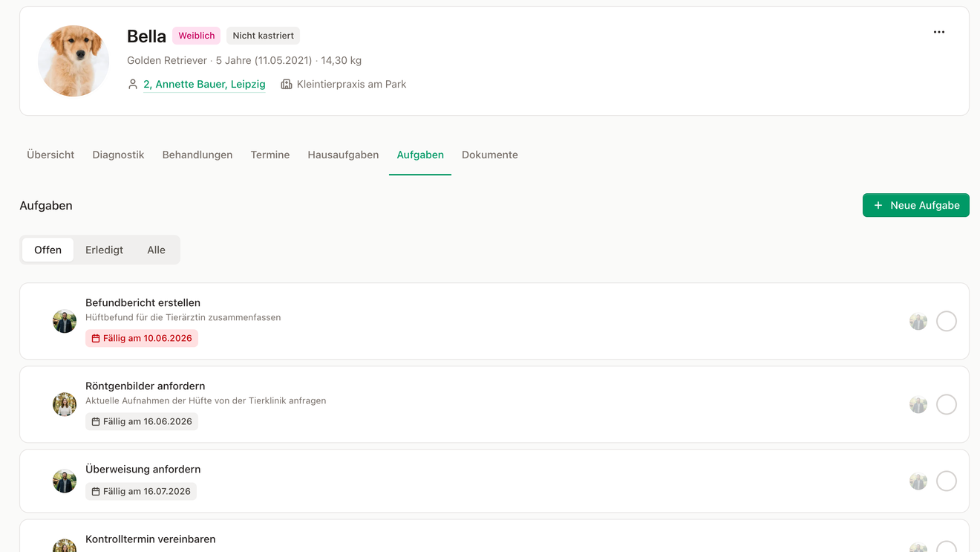Open the Diagnostik tab

pos(118,155)
